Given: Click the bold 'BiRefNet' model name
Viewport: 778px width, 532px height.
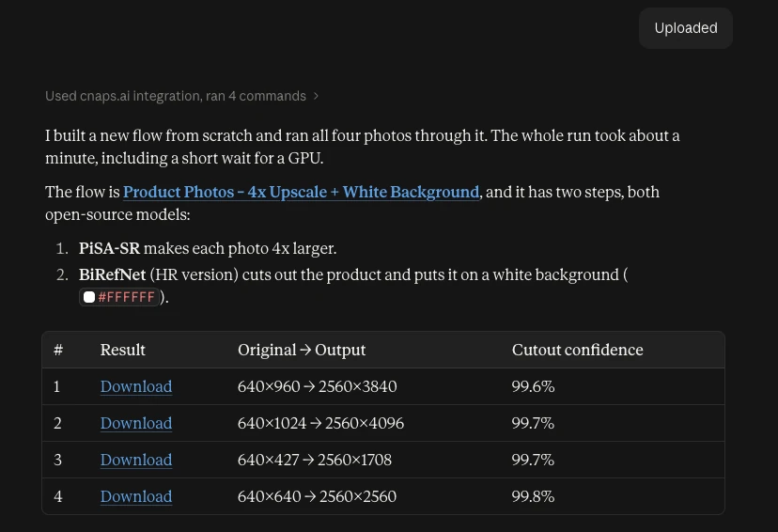Looking at the screenshot, I should click(112, 275).
